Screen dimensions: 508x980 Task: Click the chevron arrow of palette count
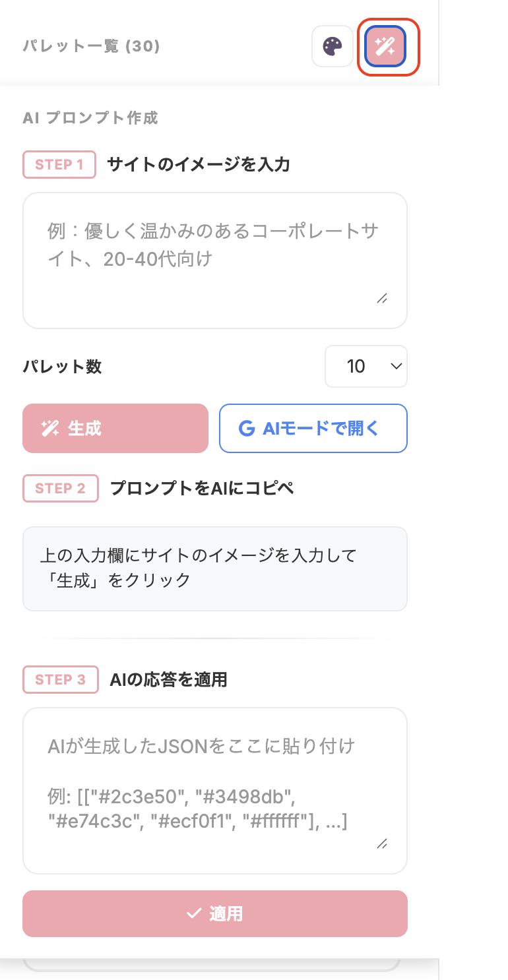tap(396, 366)
